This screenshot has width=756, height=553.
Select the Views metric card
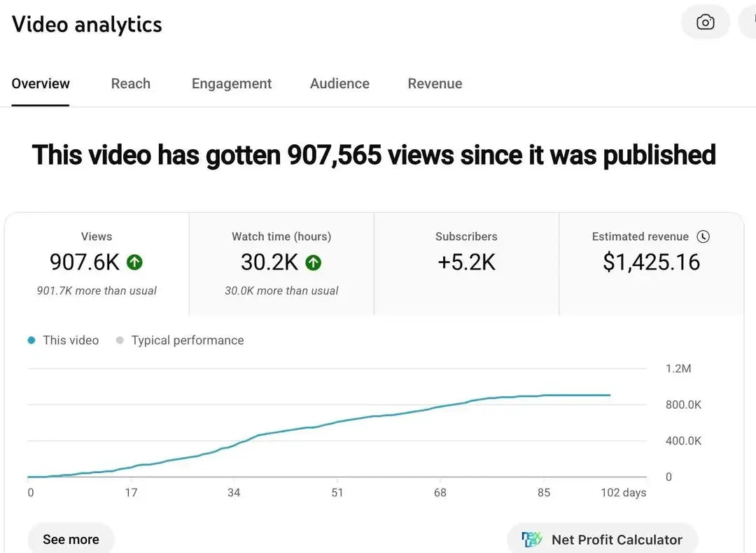(x=97, y=264)
